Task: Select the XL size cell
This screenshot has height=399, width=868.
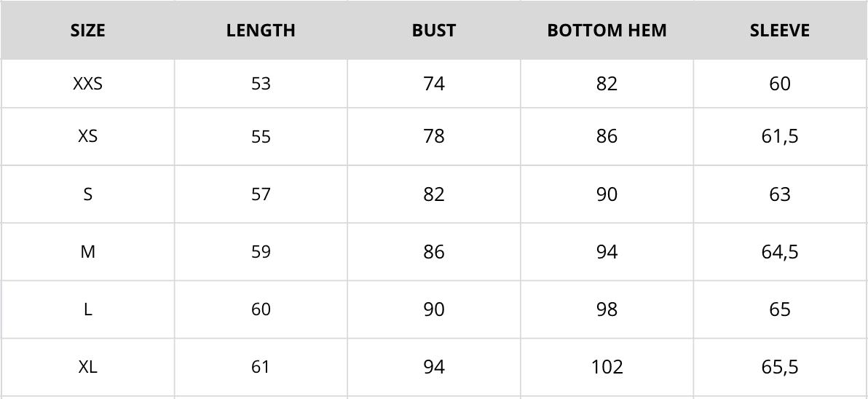Action: [87, 367]
